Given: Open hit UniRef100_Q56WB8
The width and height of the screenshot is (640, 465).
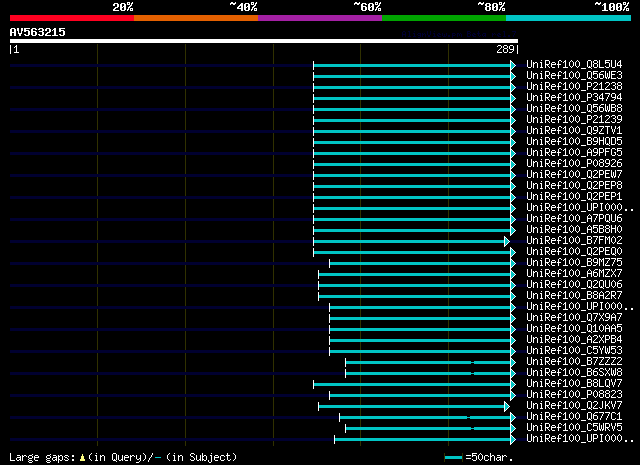Looking at the screenshot, I should [x=574, y=109].
